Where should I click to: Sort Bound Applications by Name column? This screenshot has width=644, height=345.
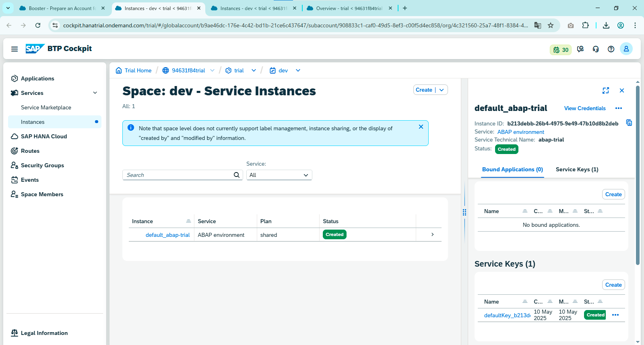525,211
